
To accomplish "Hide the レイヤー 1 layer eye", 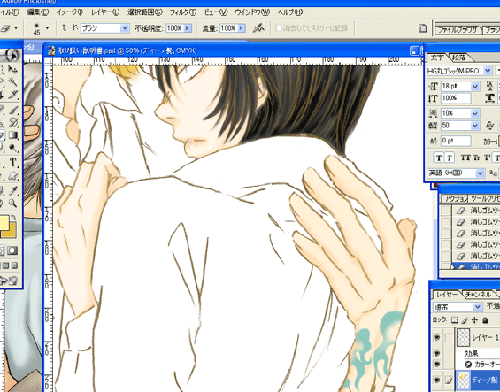I will (x=437, y=337).
